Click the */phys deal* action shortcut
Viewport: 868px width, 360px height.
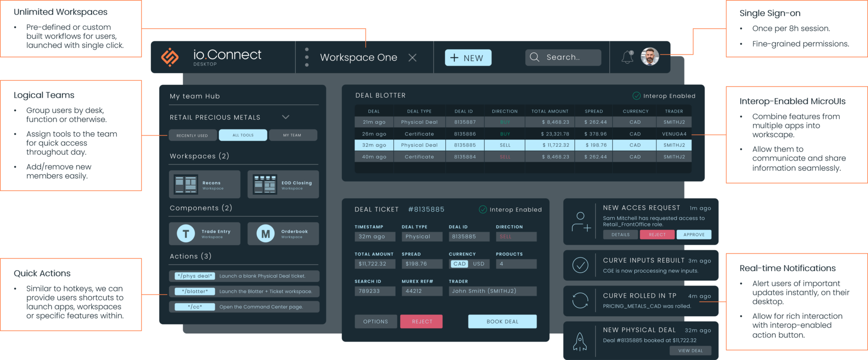(x=195, y=276)
